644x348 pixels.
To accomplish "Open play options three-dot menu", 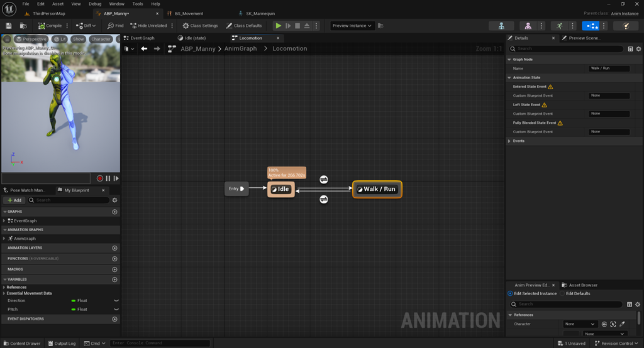I will point(316,26).
